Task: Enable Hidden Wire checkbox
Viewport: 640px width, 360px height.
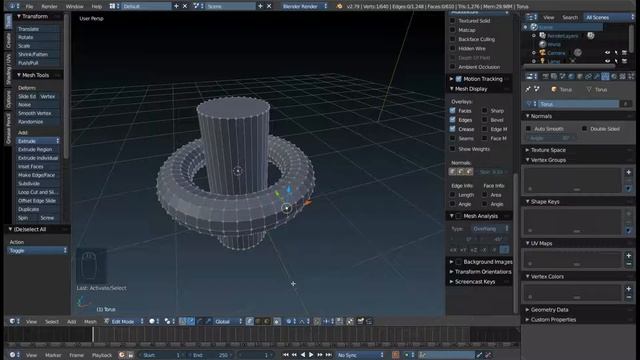Action: [x=452, y=48]
